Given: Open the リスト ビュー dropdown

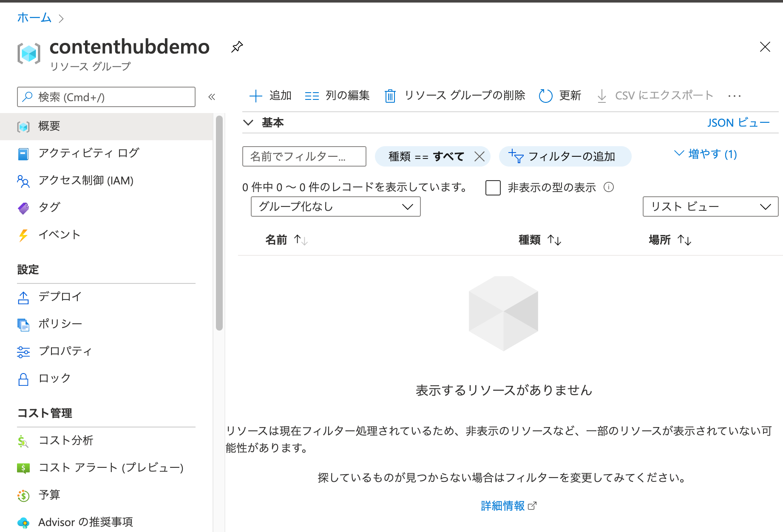Looking at the screenshot, I should tap(710, 207).
